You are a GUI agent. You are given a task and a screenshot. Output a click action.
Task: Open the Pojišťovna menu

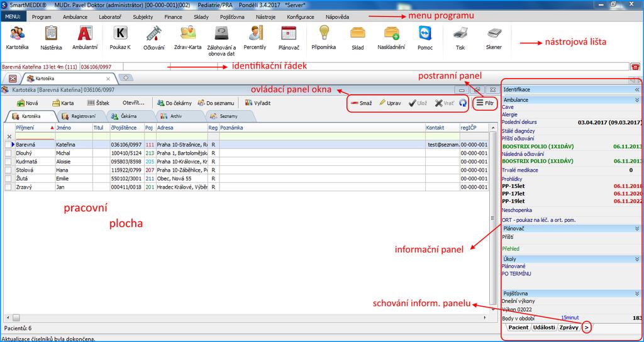pyautogui.click(x=233, y=17)
